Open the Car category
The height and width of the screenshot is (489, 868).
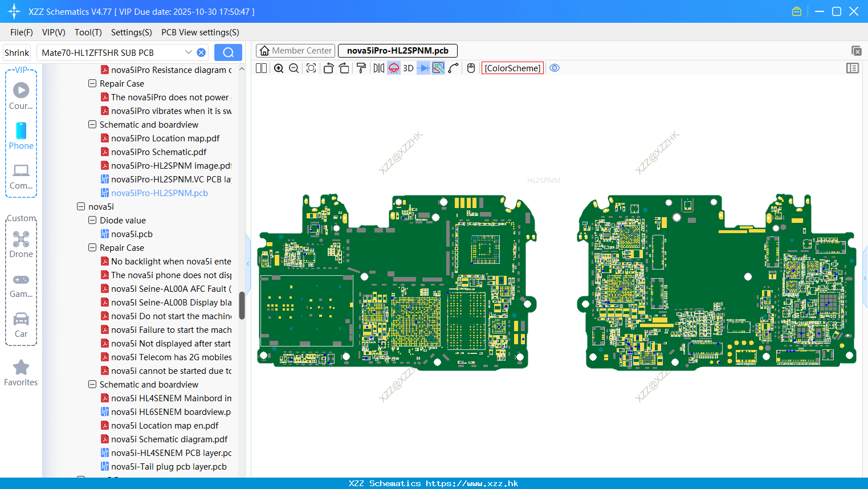click(21, 325)
